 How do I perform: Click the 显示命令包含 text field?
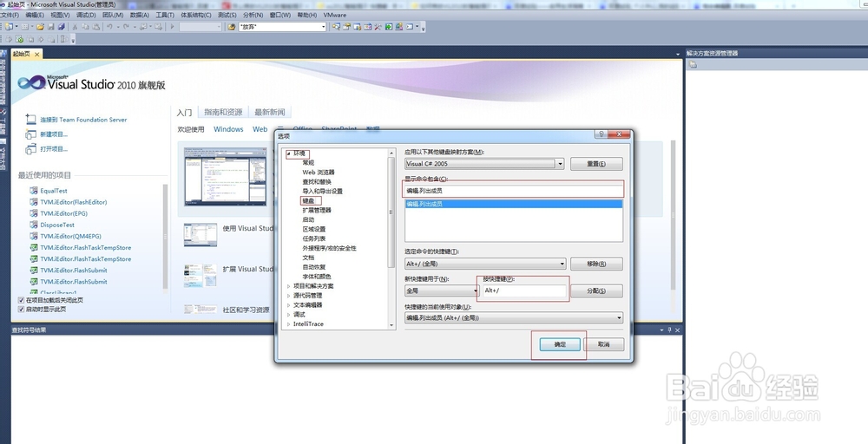[514, 191]
